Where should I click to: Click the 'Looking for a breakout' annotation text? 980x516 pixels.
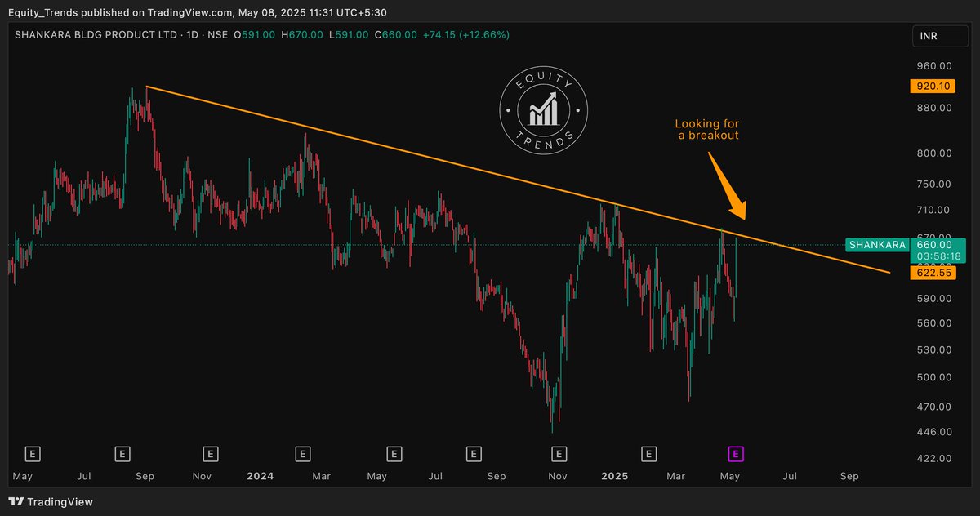707,129
